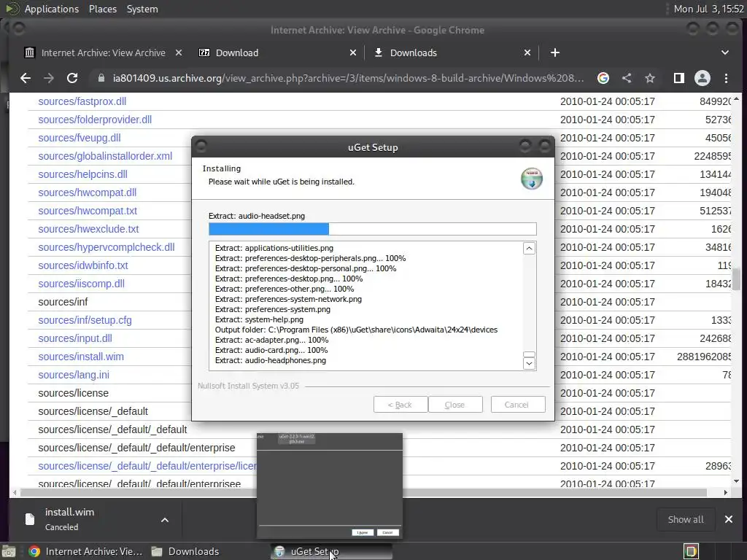Switch to the Internet Archive: View Archive tab
747x560 pixels.
click(103, 52)
